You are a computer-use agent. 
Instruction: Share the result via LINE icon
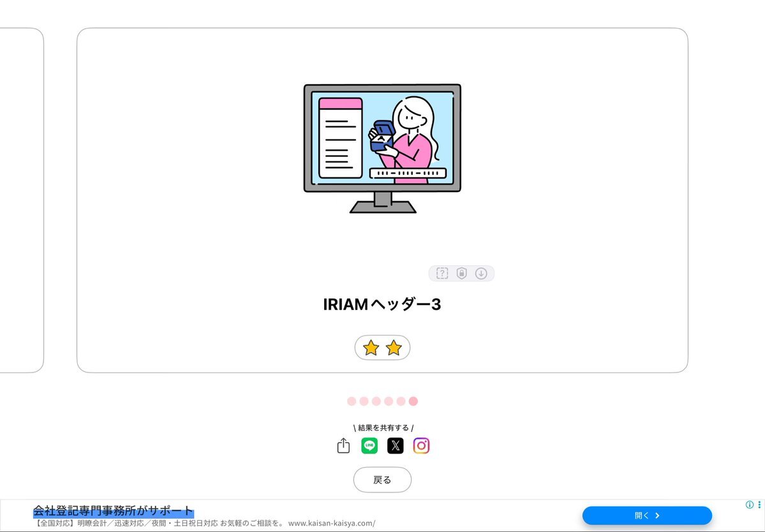[x=369, y=445]
